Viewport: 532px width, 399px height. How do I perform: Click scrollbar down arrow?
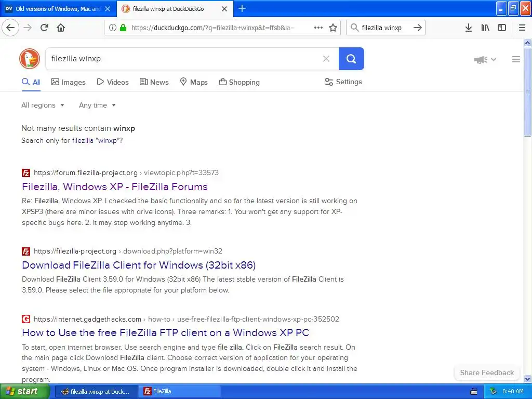coord(527,379)
